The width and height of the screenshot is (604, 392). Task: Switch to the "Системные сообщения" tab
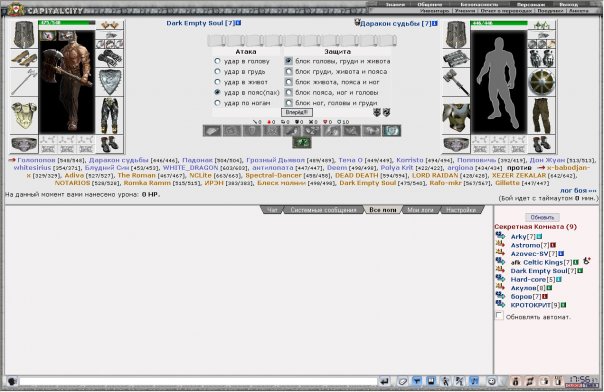(x=323, y=210)
